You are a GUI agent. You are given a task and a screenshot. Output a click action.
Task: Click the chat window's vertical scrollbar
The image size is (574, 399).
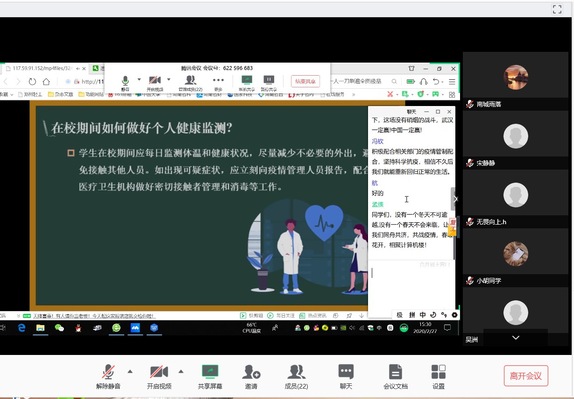click(x=452, y=198)
